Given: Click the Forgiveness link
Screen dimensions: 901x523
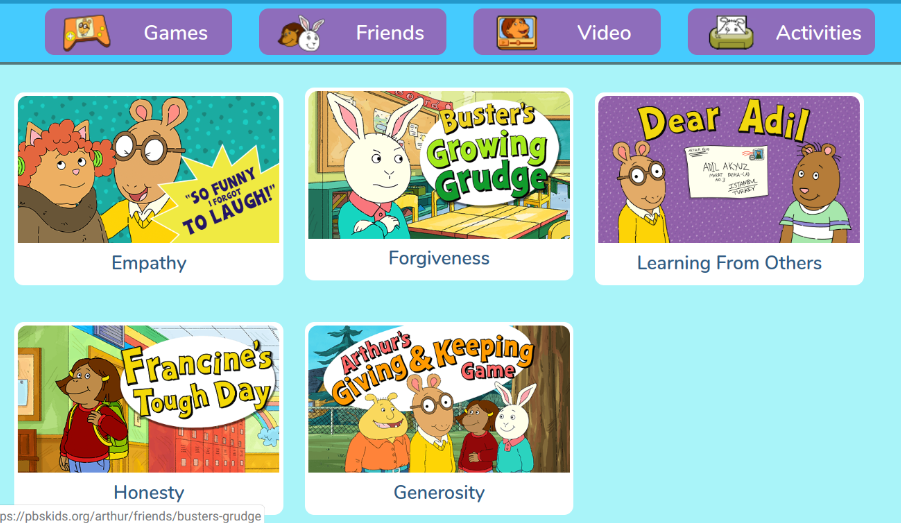Looking at the screenshot, I should 439,258.
